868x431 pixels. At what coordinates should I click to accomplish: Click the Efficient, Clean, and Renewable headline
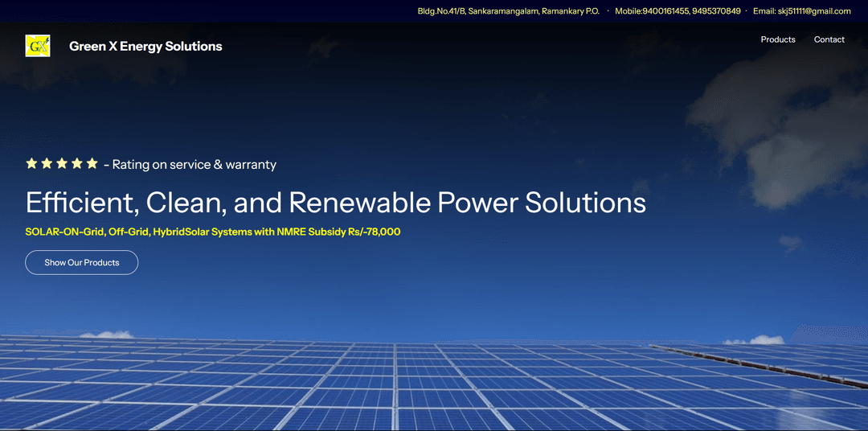point(335,202)
